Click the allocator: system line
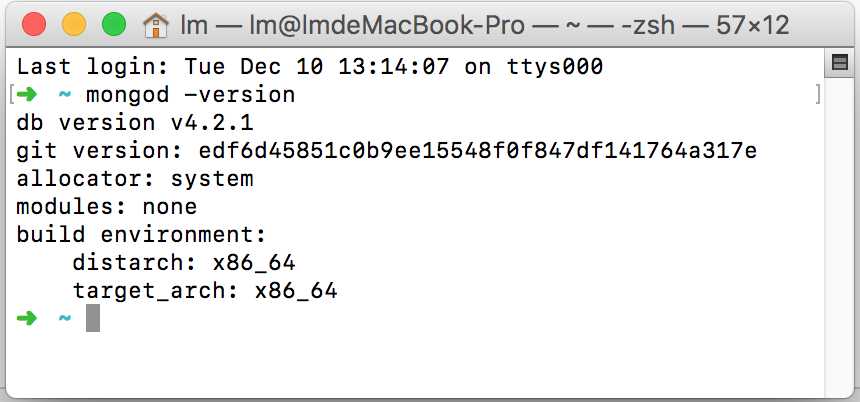Screen dimensions: 860x402 (x=135, y=179)
